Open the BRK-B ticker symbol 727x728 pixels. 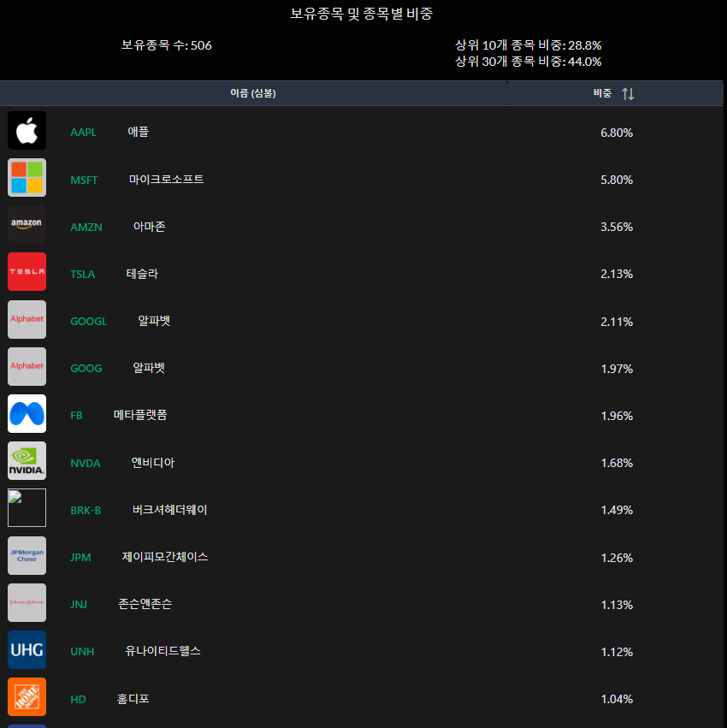tap(86, 510)
